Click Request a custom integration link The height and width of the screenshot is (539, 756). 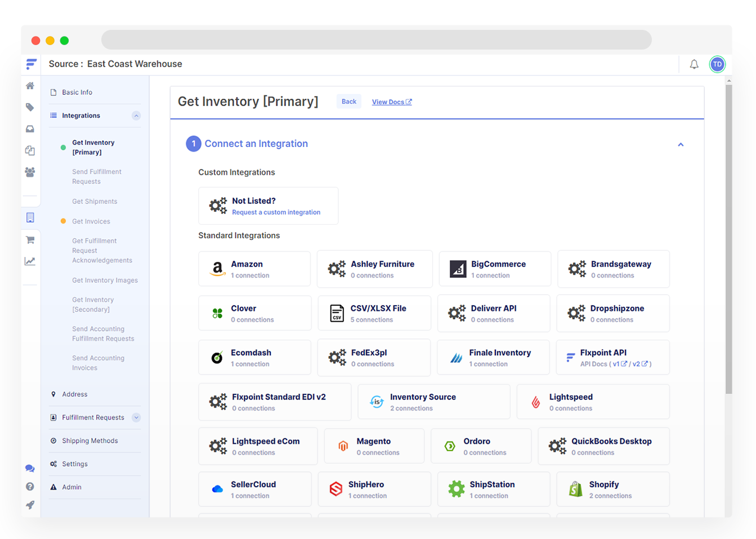276,212
